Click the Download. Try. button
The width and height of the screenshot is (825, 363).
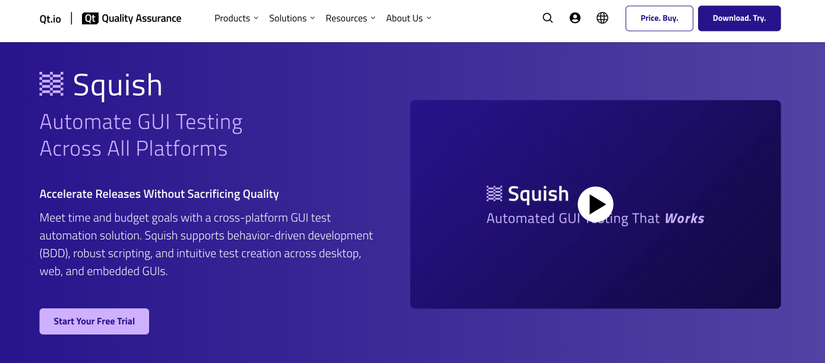pos(739,18)
